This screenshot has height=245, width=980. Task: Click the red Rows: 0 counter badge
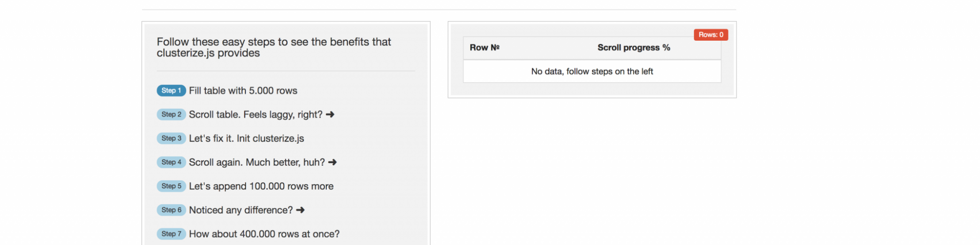pyautogui.click(x=710, y=35)
